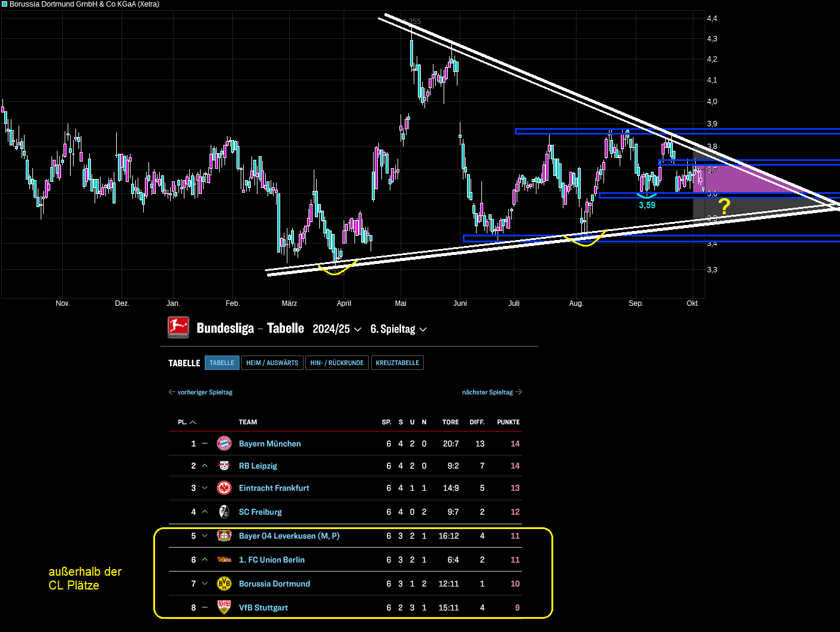Click the chart legend square for Borussia Dortmund
Screen dimensions: 840x632
click(4, 4)
